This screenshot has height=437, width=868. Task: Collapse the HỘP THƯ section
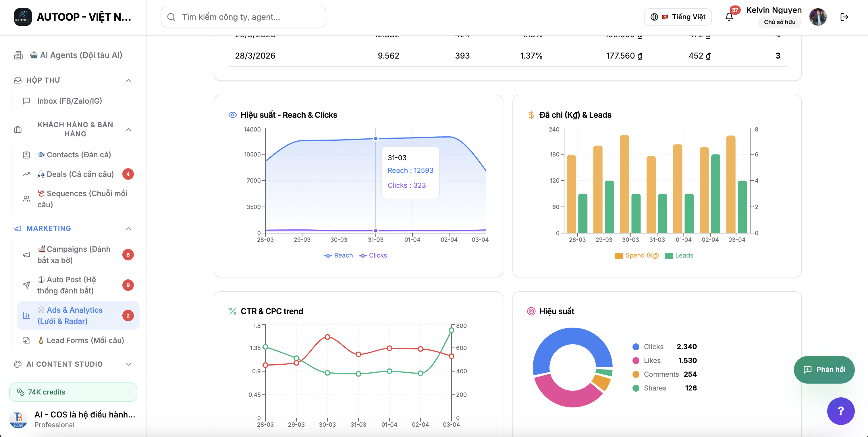coord(128,80)
